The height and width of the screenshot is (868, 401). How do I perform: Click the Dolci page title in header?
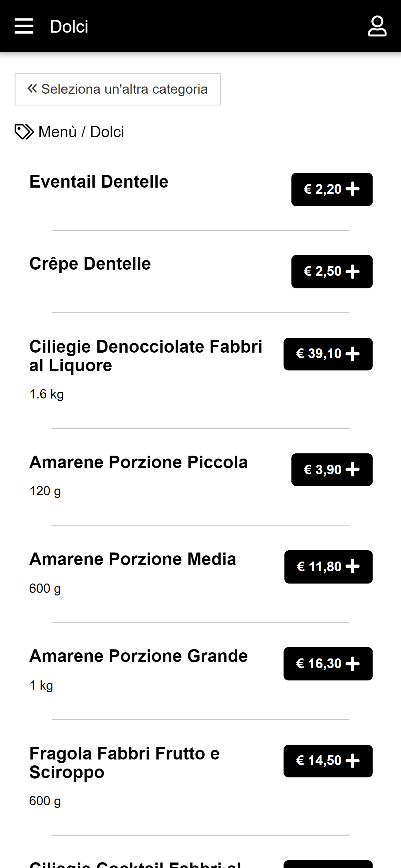click(x=69, y=26)
